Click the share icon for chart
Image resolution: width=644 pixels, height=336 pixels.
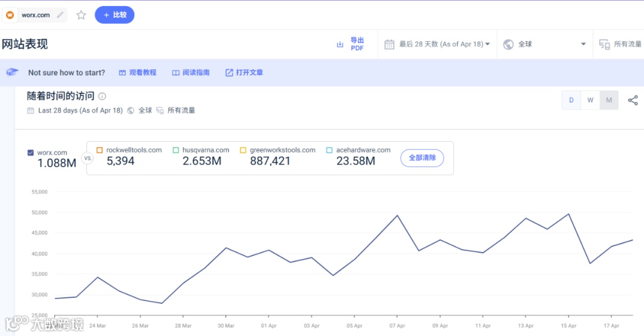[633, 100]
